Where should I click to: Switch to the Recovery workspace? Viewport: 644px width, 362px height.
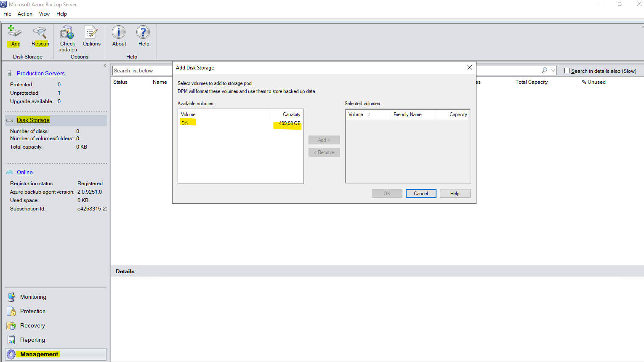click(56, 326)
